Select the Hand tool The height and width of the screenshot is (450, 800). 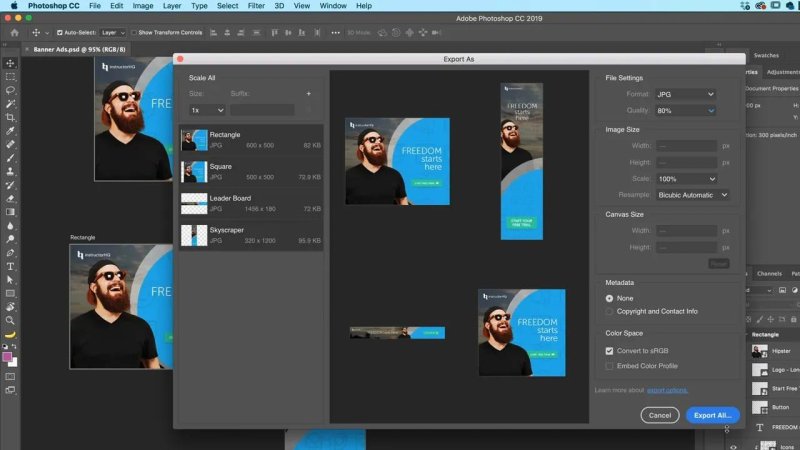pos(10,307)
